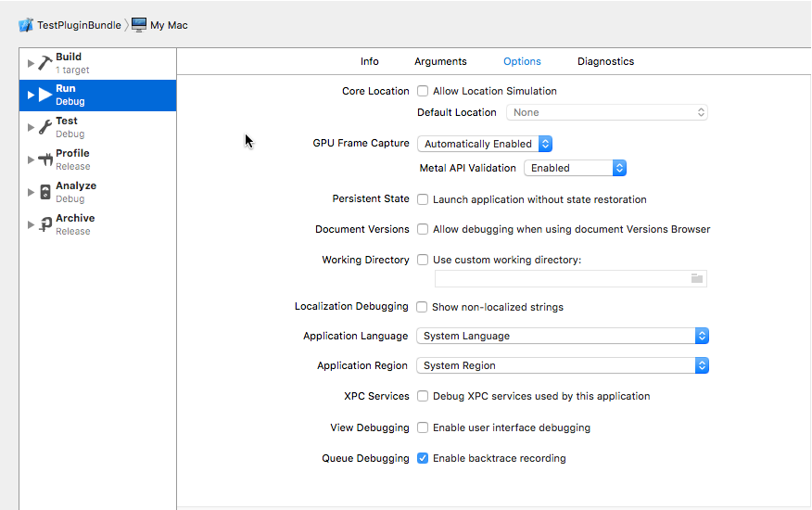Expand the Build action disclosure triangle

[31, 63]
